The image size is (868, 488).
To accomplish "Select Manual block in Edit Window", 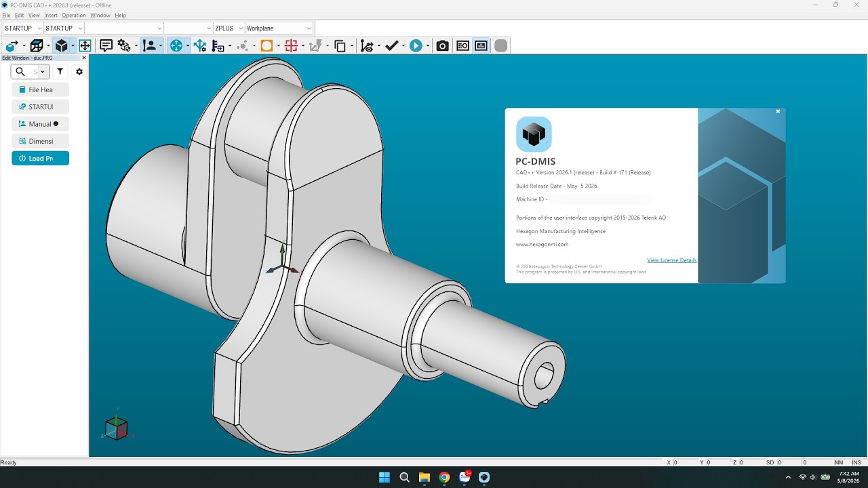I will pos(40,124).
